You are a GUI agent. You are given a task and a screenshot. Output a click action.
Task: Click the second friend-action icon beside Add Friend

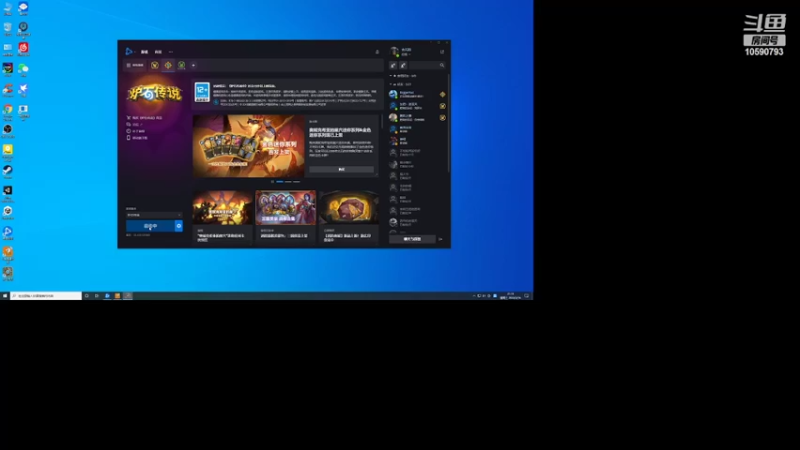pos(403,65)
